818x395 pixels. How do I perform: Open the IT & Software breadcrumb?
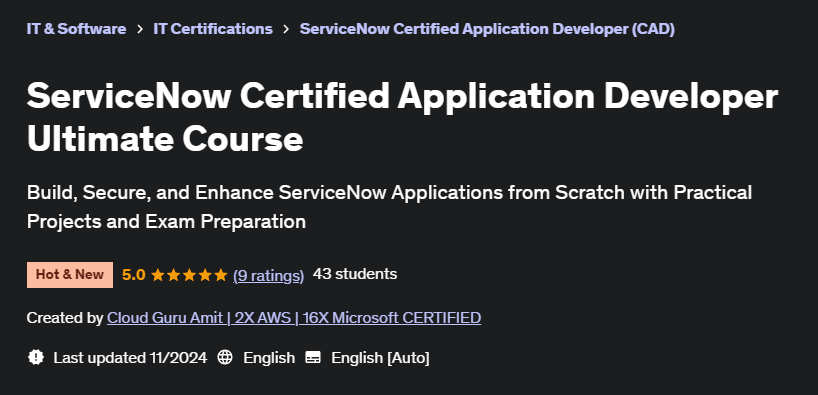coord(76,29)
